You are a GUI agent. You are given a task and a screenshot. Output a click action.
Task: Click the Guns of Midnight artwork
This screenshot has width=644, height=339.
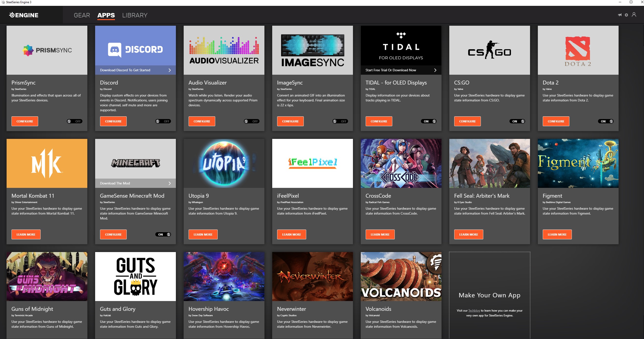[x=47, y=276]
